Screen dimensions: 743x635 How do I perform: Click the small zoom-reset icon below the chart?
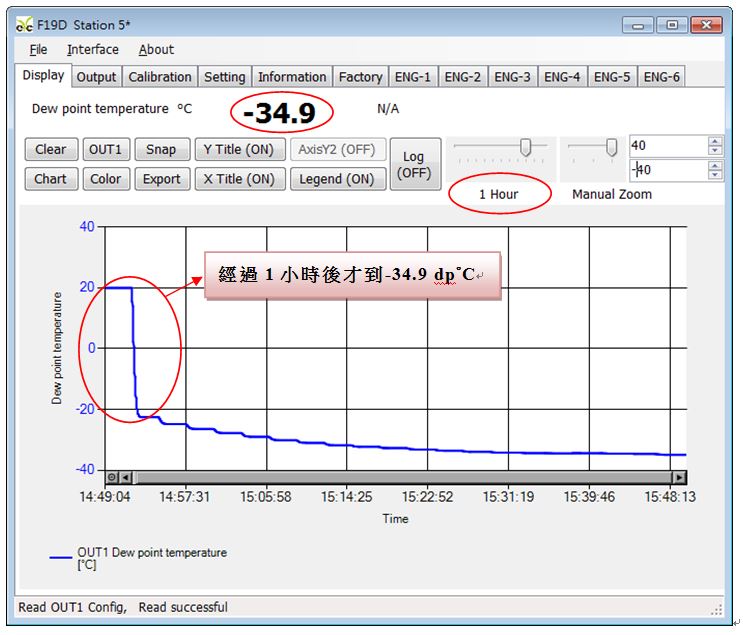coord(112,478)
